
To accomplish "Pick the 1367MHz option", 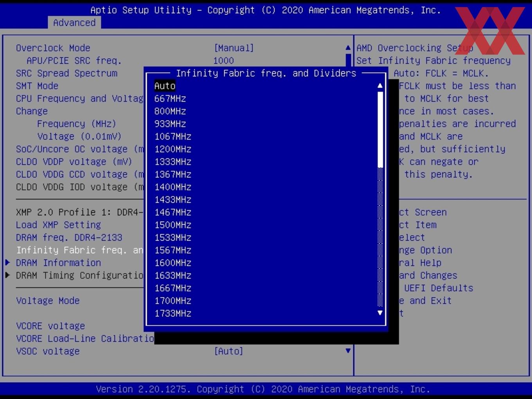I will point(173,174).
